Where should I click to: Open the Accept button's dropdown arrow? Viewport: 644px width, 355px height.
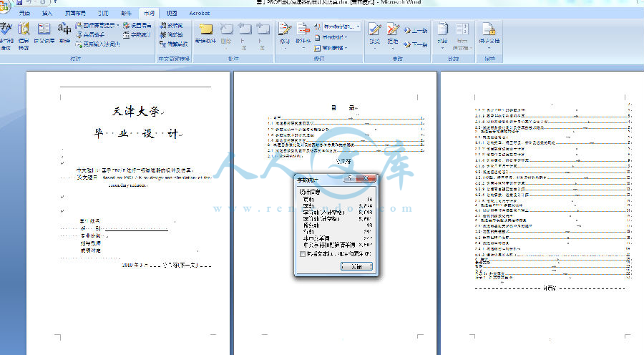[x=374, y=48]
